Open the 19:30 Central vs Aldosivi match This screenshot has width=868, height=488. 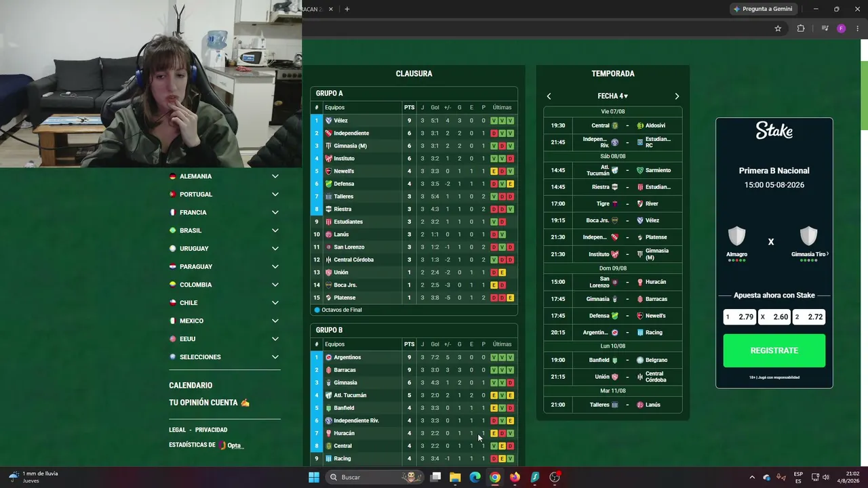[613, 125]
